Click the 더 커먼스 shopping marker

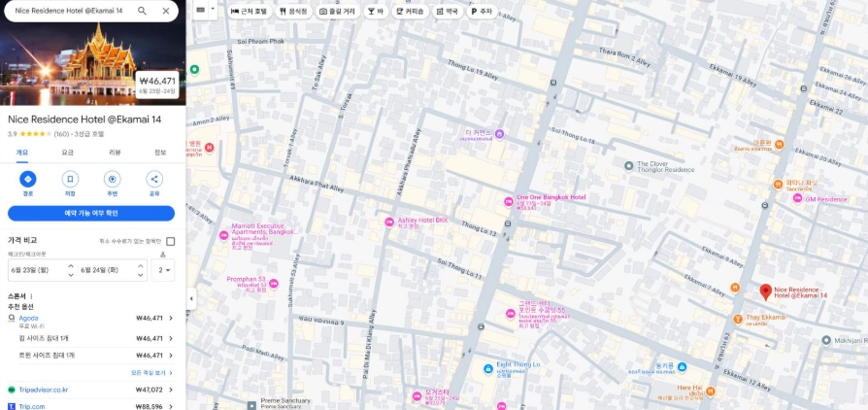click(x=499, y=134)
